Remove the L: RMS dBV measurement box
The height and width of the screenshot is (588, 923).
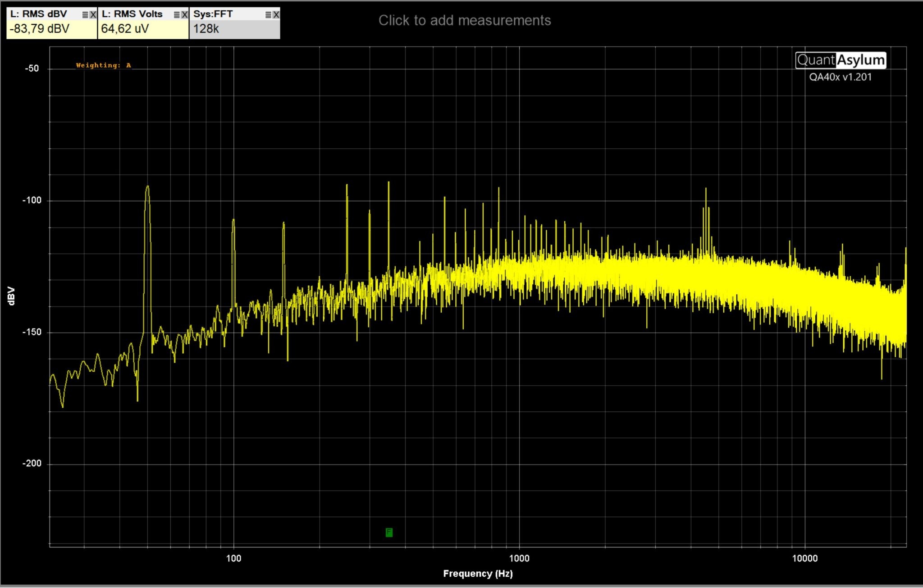(93, 15)
